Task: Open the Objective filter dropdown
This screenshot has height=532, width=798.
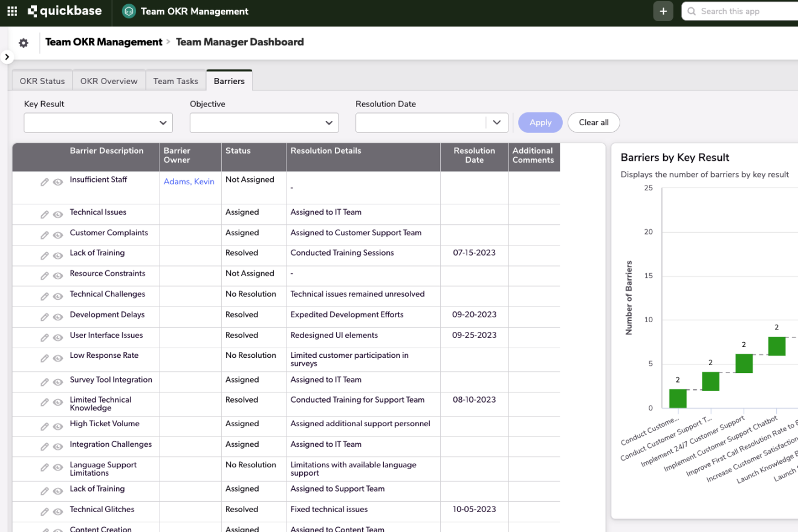Action: [264, 123]
